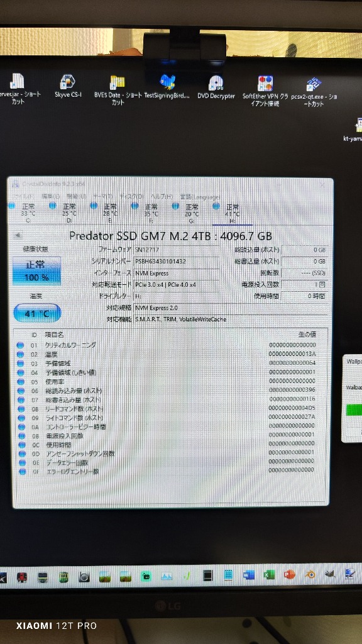362x644 pixels.
Task: Click the 使用時間 value 0 時間
Action: (x=304, y=296)
